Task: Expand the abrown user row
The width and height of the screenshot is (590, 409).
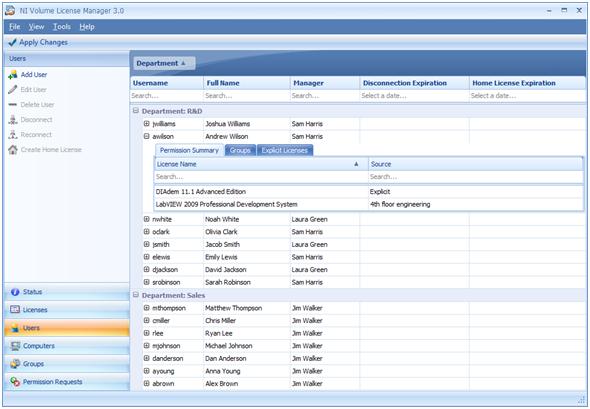Action: 147,383
